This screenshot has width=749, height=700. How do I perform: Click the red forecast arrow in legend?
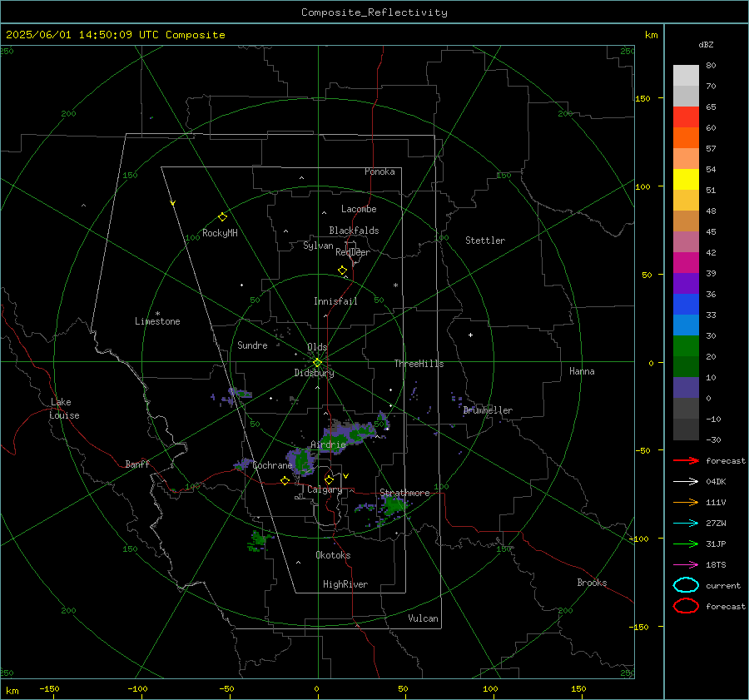tap(686, 460)
